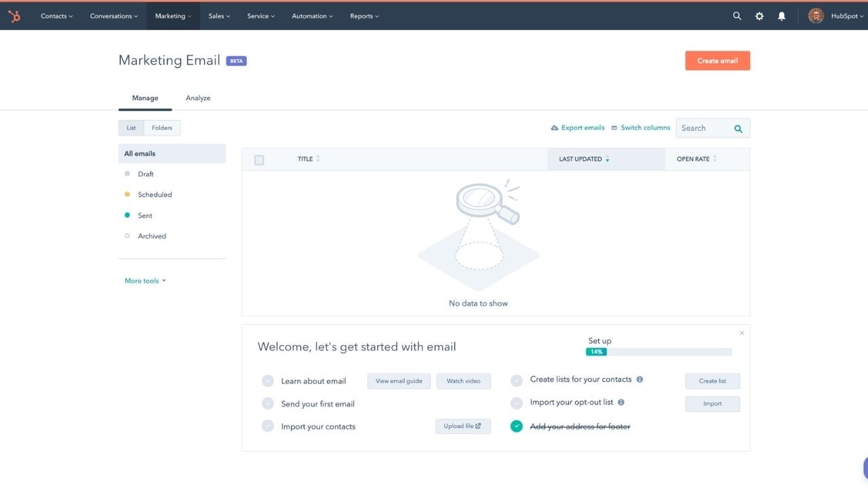The width and height of the screenshot is (868, 488).
Task: Tick the select-all checkbox in table header
Action: 259,160
